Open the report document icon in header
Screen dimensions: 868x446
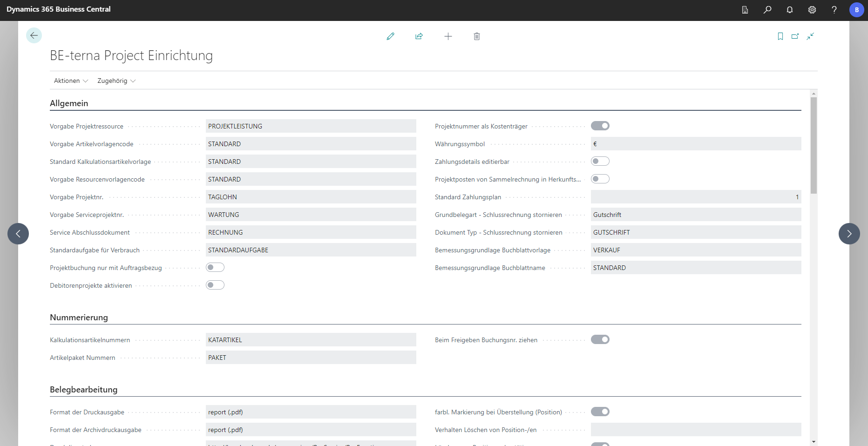(745, 10)
